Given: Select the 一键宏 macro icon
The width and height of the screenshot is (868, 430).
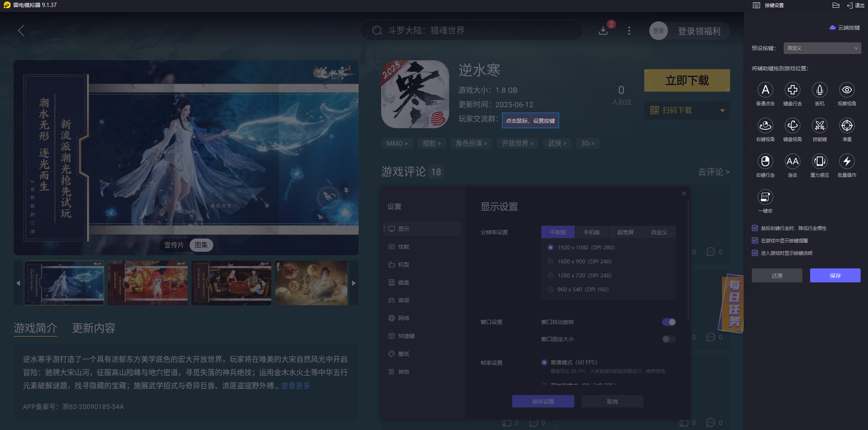Looking at the screenshot, I should (765, 197).
